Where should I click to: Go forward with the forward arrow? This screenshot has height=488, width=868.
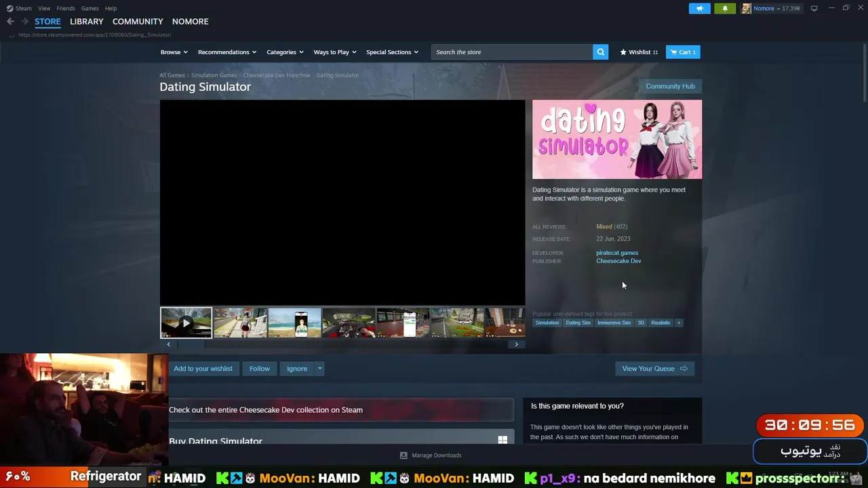[x=24, y=22]
